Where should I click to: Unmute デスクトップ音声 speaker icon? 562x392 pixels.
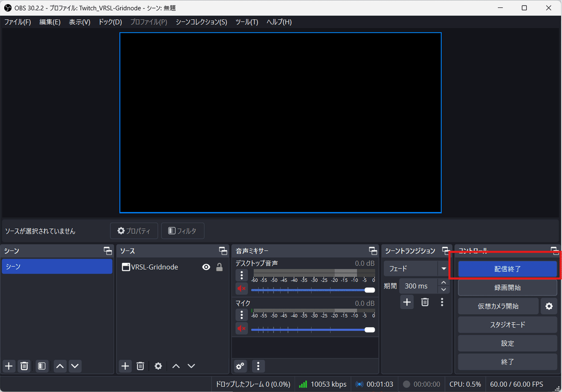[x=242, y=289]
